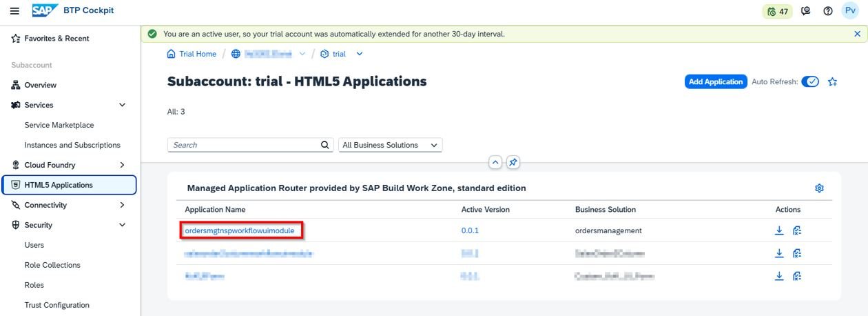Toggle the Auto Refresh switch
The width and height of the screenshot is (868, 316).
point(810,81)
